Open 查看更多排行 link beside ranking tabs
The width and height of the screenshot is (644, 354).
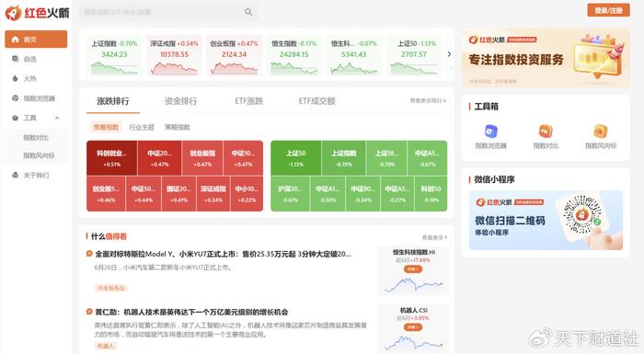click(428, 100)
